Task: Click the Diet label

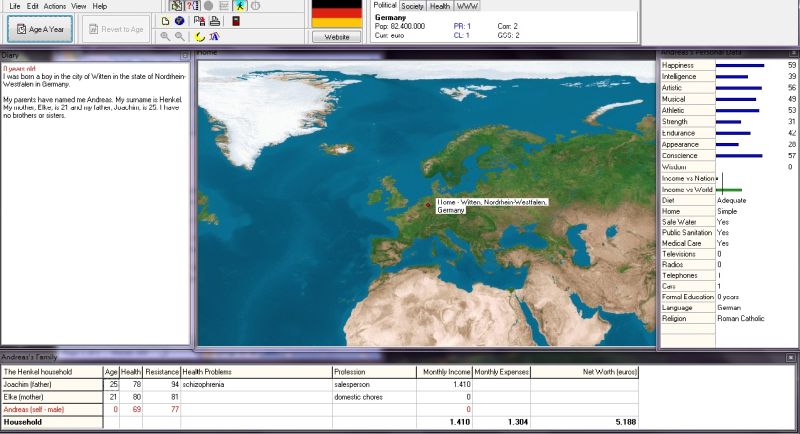Action: [668, 200]
